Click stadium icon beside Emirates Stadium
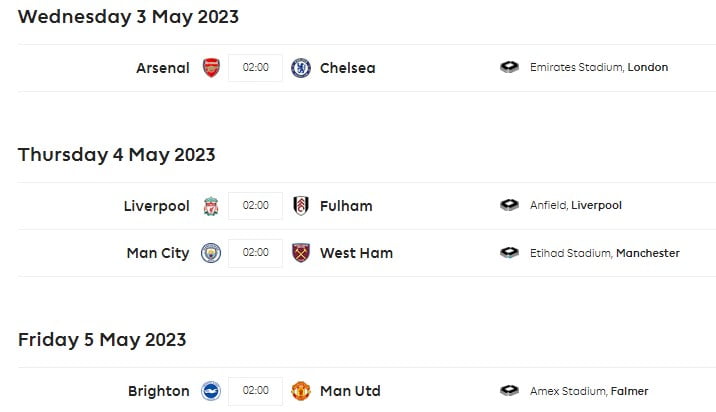 coord(510,68)
